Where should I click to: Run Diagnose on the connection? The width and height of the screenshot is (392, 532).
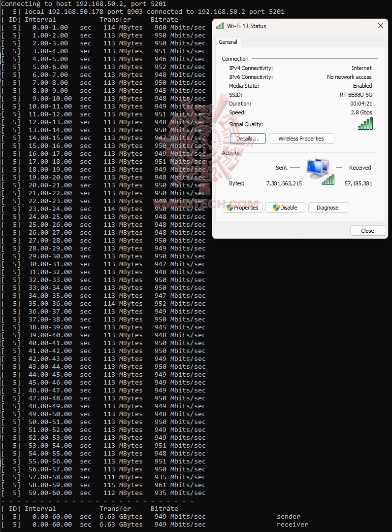(x=327, y=207)
